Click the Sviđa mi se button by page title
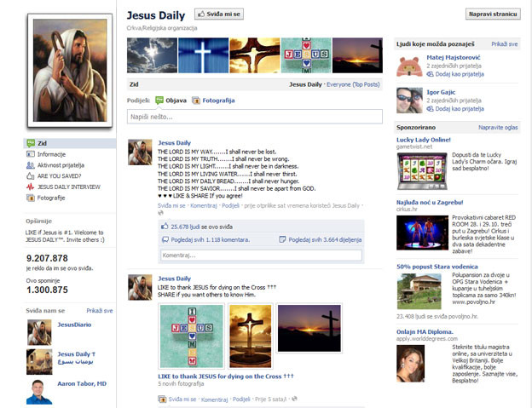Viewport: 532px width, 408px height. tap(219, 14)
